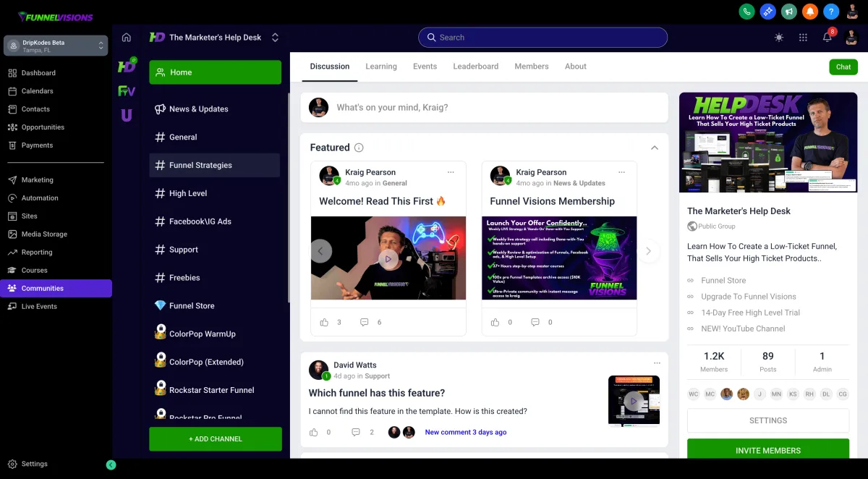Image resolution: width=868 pixels, height=479 pixels.
Task: Open New comment 3 days ago link
Action: click(x=466, y=432)
